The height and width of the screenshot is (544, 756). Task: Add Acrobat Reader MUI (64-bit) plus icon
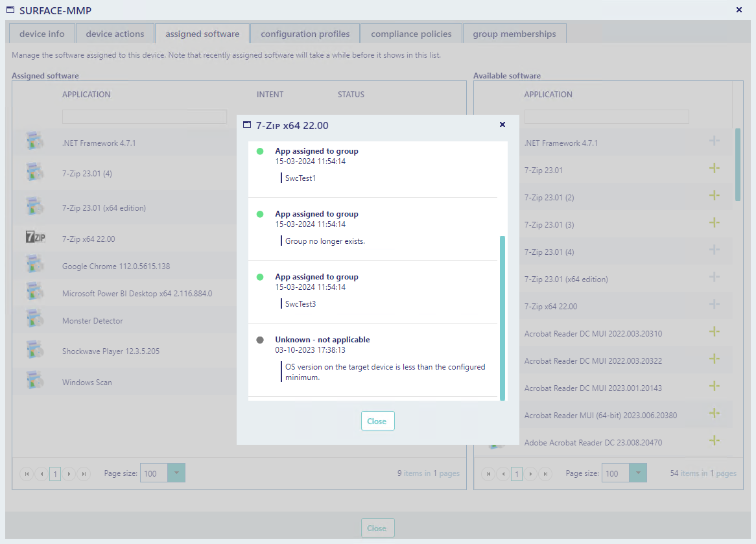tap(715, 414)
